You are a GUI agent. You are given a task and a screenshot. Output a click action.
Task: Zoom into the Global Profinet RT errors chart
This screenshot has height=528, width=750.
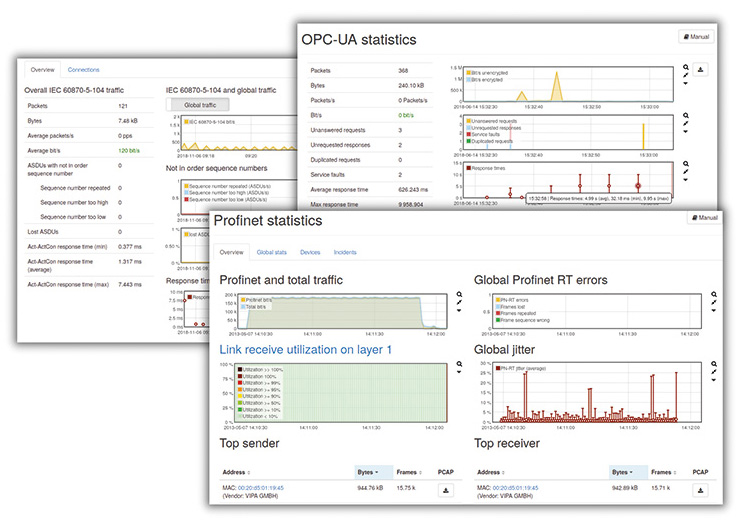coord(714,295)
